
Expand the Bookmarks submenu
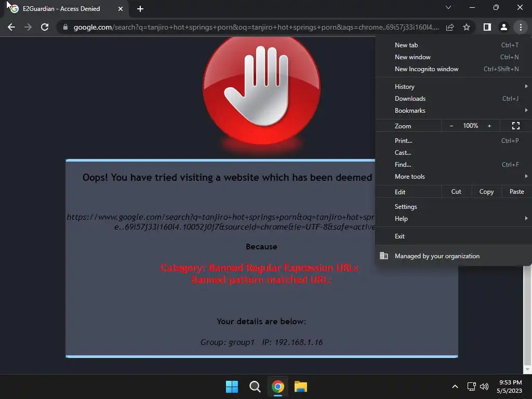click(454, 110)
